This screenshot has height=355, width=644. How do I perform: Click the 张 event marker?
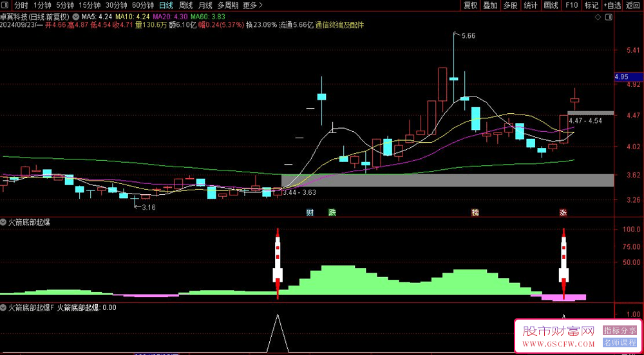563,213
